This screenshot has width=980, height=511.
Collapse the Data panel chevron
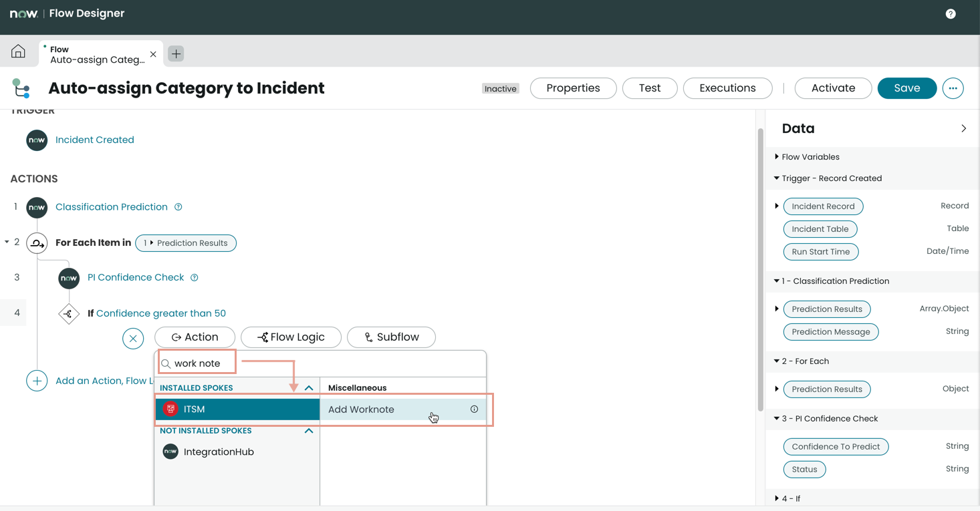pos(963,128)
